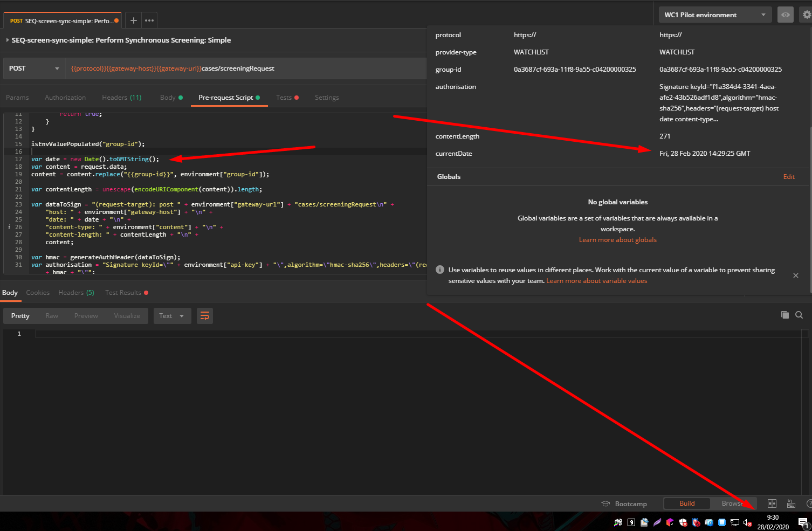This screenshot has width=812, height=531.
Task: Select the response Body tab
Action: click(10, 293)
